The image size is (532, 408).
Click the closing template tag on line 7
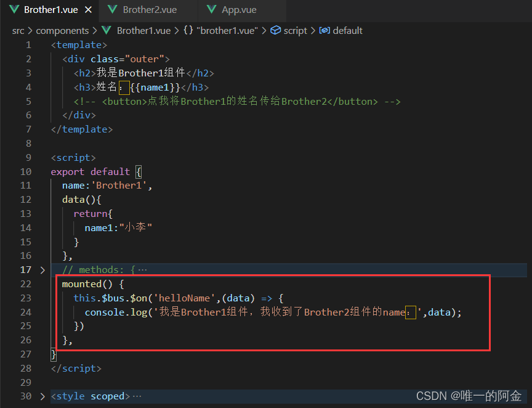(82, 129)
